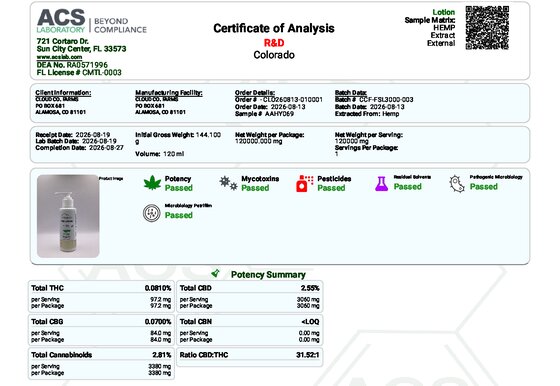Image resolution: width=560 pixels, height=386 pixels.
Task: Click the '721 Cortaro Dr.' address line
Action: (x=62, y=41)
